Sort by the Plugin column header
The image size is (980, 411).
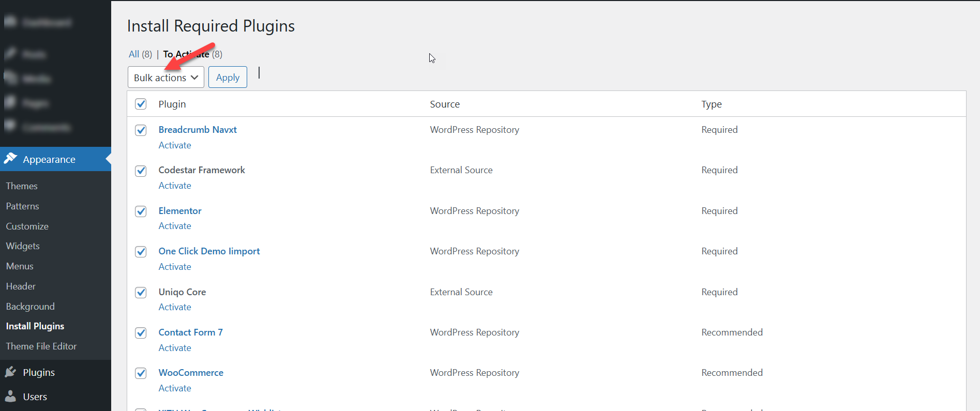tap(172, 104)
